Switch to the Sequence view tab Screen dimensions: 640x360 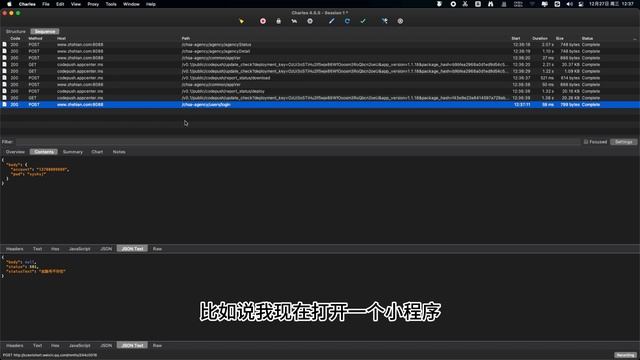click(45, 31)
